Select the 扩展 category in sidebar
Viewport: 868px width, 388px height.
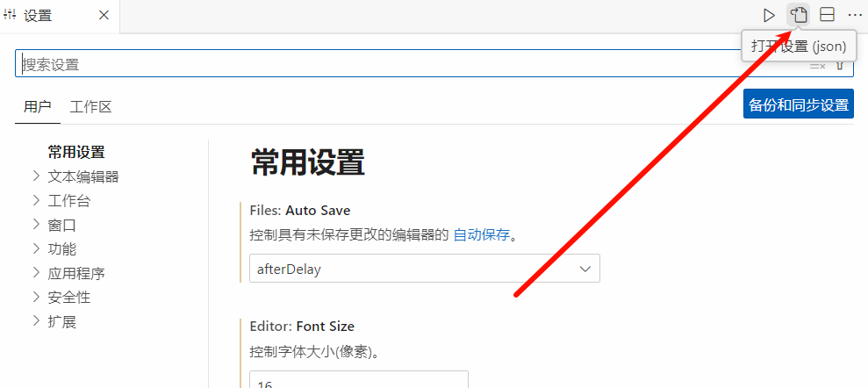(x=62, y=321)
